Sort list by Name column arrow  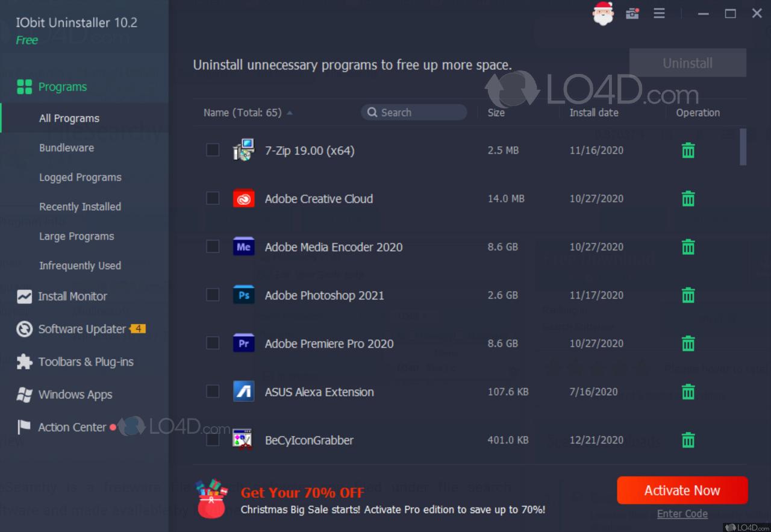(290, 113)
